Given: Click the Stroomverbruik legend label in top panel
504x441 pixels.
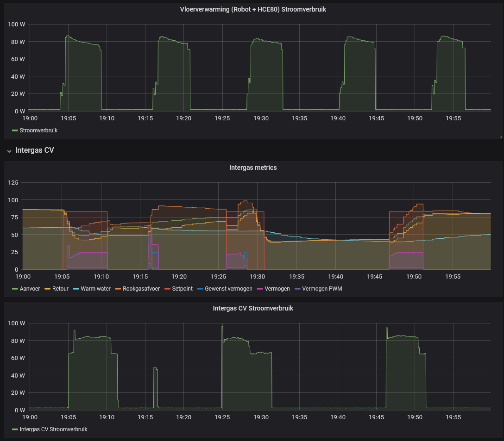Looking at the screenshot, I should tap(38, 130).
